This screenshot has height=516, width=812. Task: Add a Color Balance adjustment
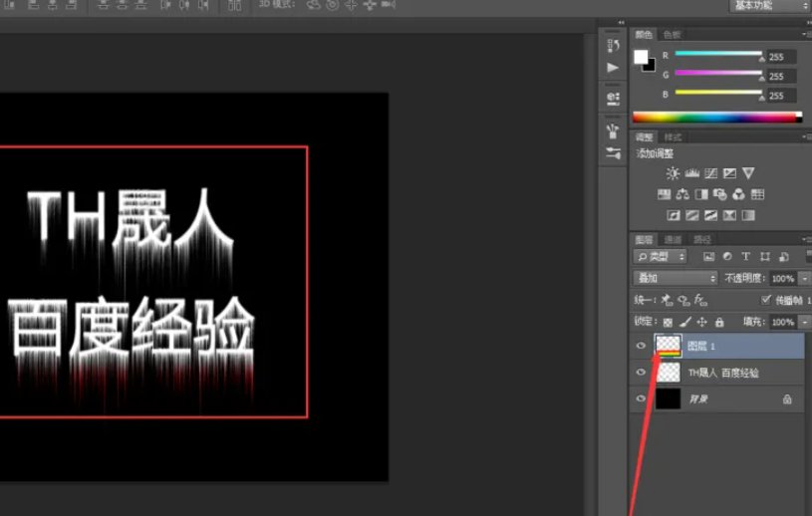click(682, 194)
